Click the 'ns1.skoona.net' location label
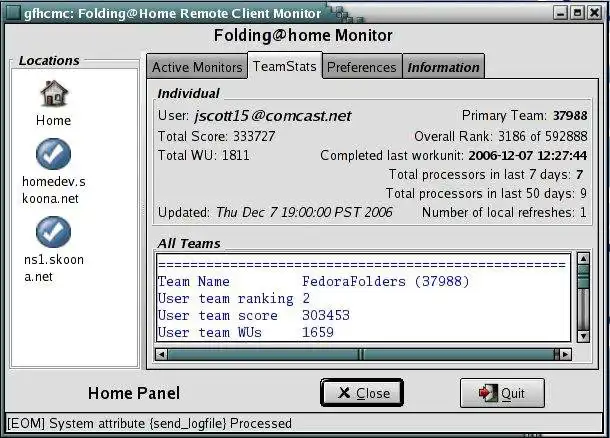Viewport: 610px width, 438px height. point(54,268)
